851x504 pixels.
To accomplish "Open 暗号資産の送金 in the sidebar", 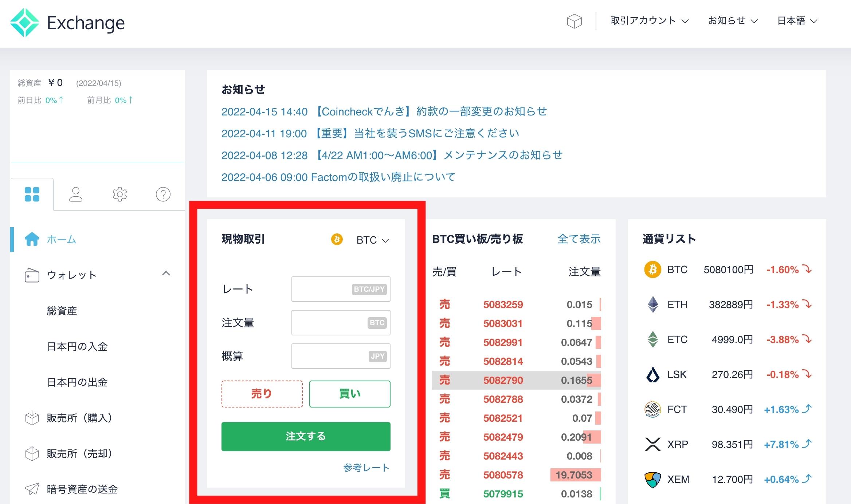I will (x=82, y=489).
